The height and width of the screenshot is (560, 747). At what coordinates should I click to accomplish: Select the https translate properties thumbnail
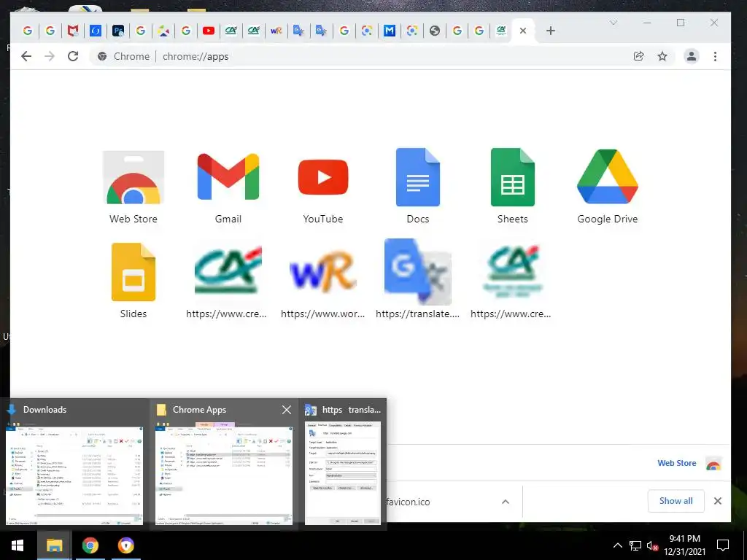point(343,473)
